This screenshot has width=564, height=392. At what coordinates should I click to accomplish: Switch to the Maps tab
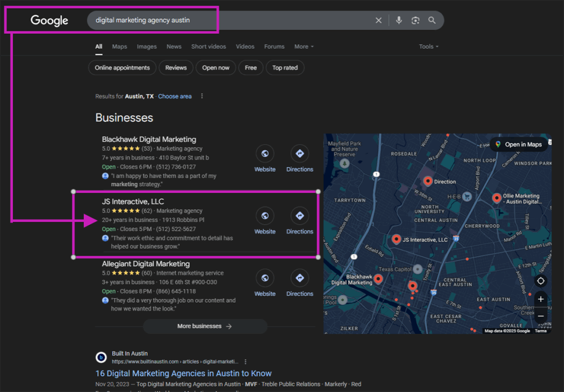(120, 46)
